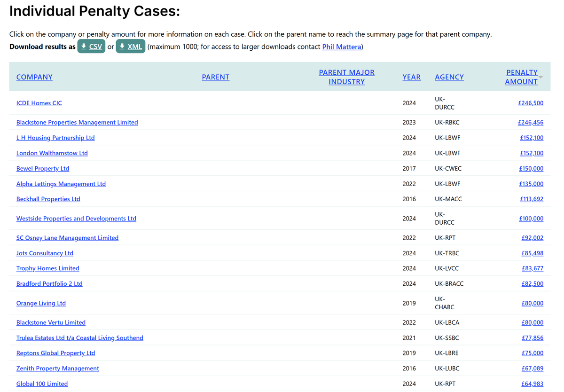Viewport: 564px width, 392px height.
Task: Click the £67,089 penalty amount
Action: 533,368
